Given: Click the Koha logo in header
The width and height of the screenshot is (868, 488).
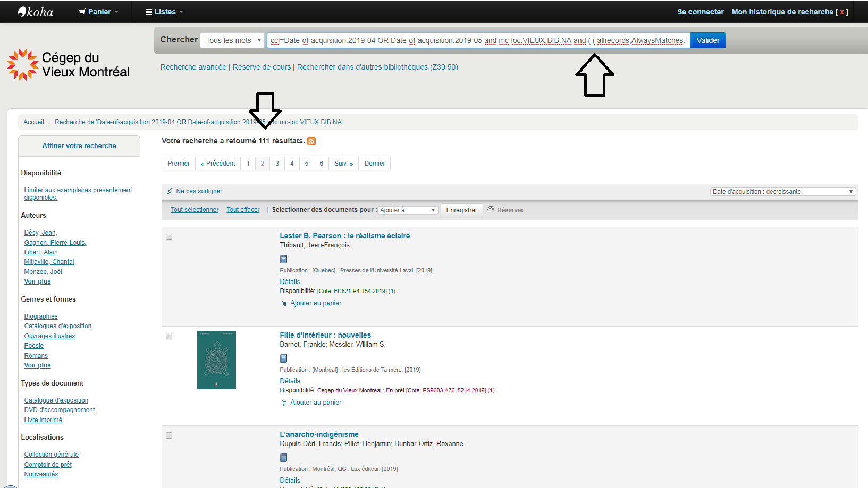Looking at the screenshot, I should tap(35, 12).
